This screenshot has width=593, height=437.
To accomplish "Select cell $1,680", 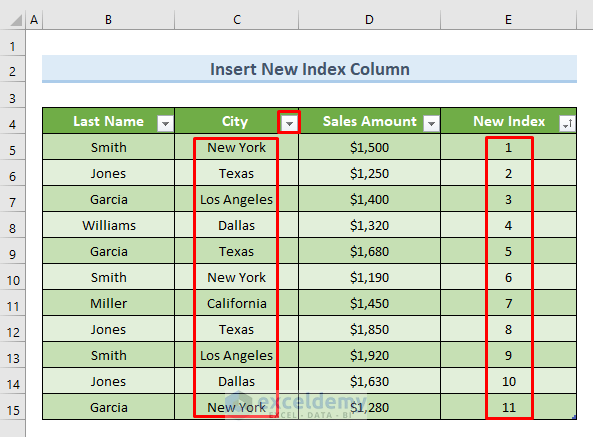I will (369, 251).
